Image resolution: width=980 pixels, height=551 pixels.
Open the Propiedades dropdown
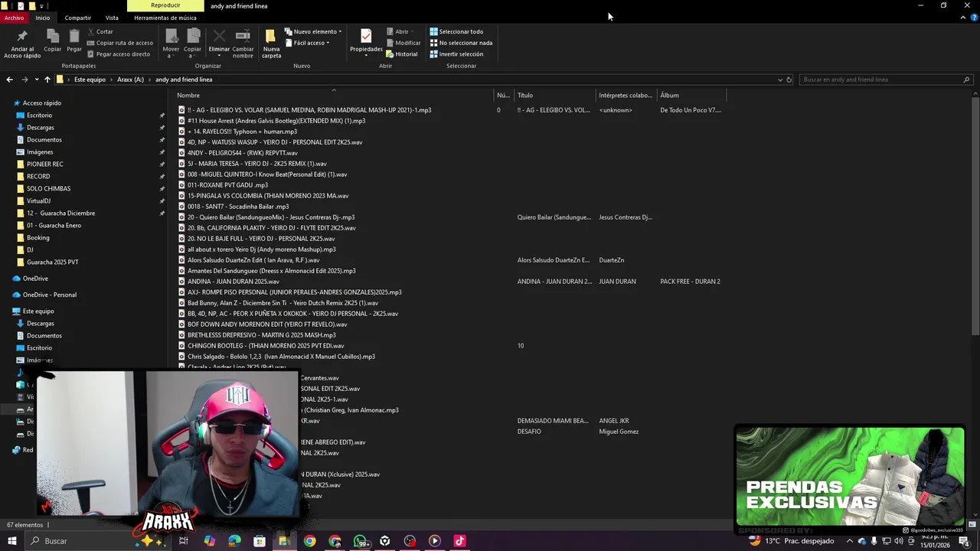366,44
